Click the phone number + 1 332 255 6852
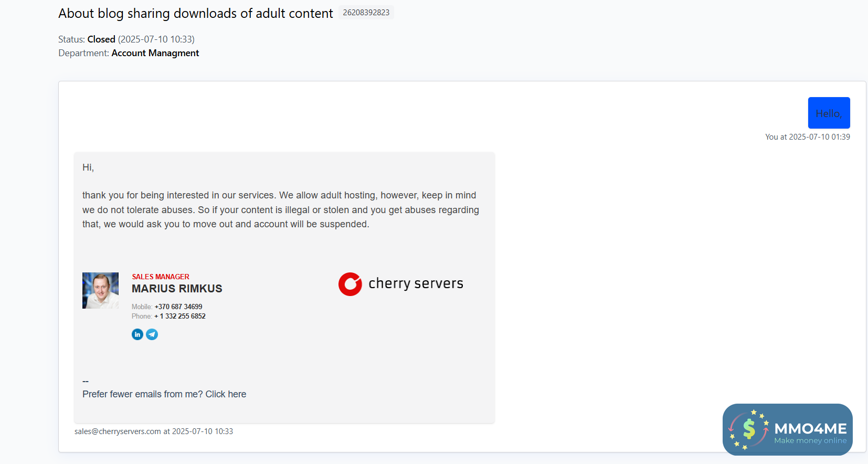 (x=180, y=316)
